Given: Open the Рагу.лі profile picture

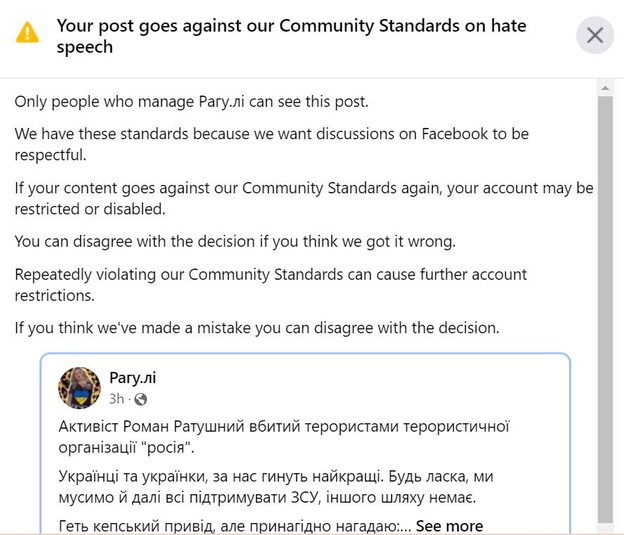Looking at the screenshot, I should click(79, 387).
